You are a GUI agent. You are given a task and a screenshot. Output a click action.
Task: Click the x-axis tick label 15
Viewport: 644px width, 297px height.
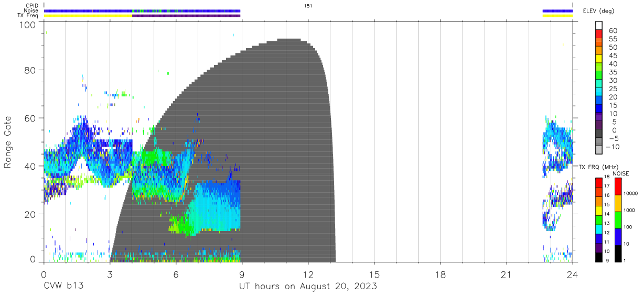pos(374,274)
